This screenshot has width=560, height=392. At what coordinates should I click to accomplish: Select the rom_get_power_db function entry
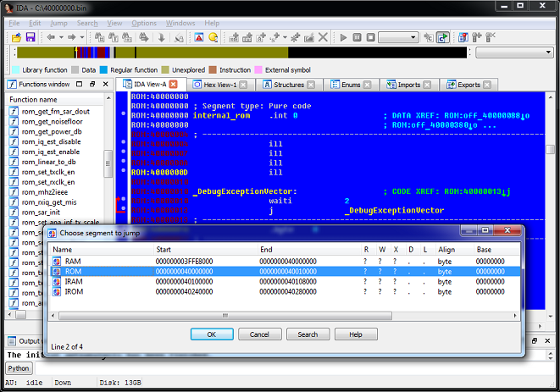coord(52,131)
